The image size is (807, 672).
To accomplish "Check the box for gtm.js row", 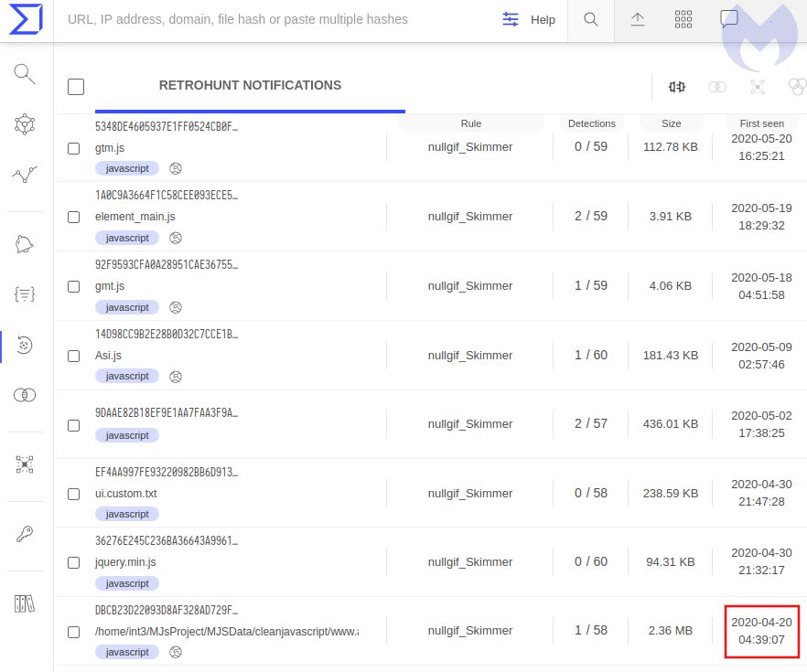I will tap(74, 148).
